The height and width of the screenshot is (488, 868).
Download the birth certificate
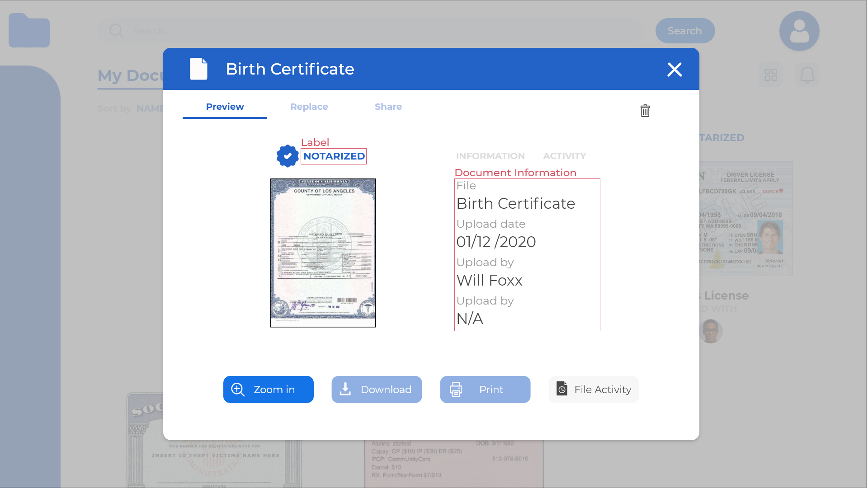click(377, 389)
